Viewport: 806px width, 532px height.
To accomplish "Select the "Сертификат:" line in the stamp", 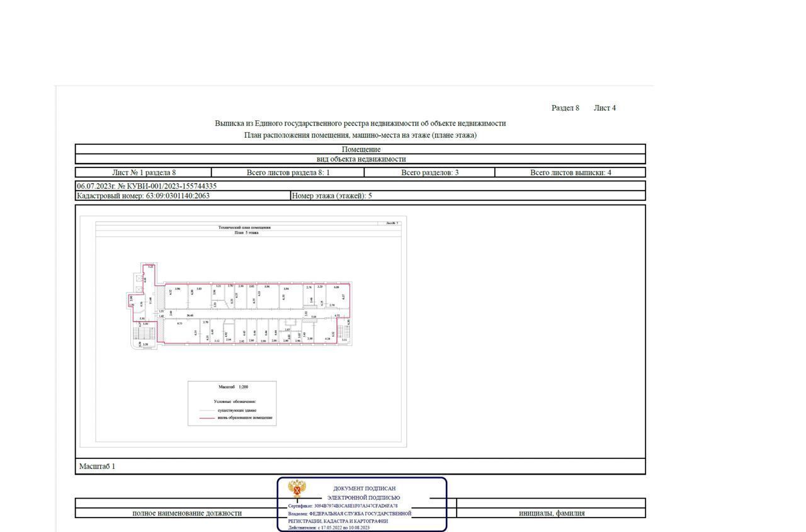I will click(343, 506).
